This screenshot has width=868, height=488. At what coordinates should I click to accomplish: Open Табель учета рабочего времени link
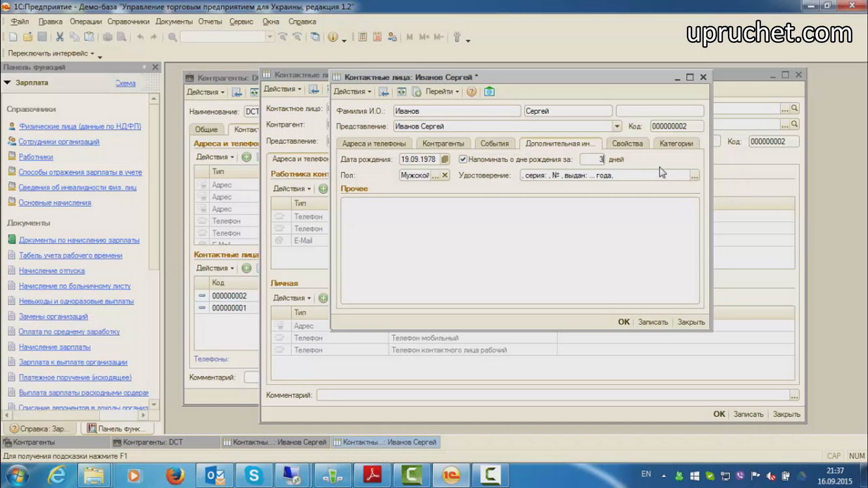(70, 256)
